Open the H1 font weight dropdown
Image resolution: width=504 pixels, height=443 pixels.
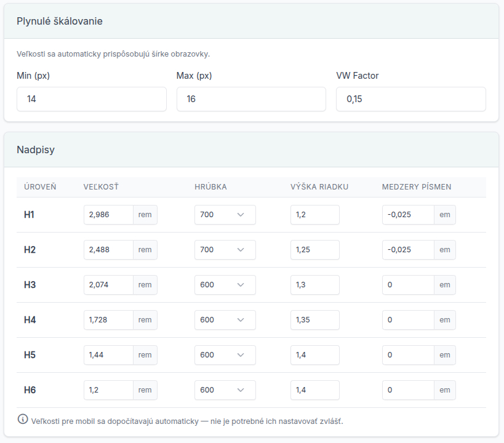(225, 215)
